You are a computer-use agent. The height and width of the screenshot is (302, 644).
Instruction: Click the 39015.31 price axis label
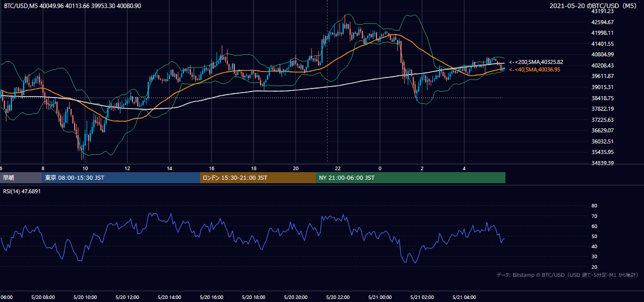coord(602,87)
